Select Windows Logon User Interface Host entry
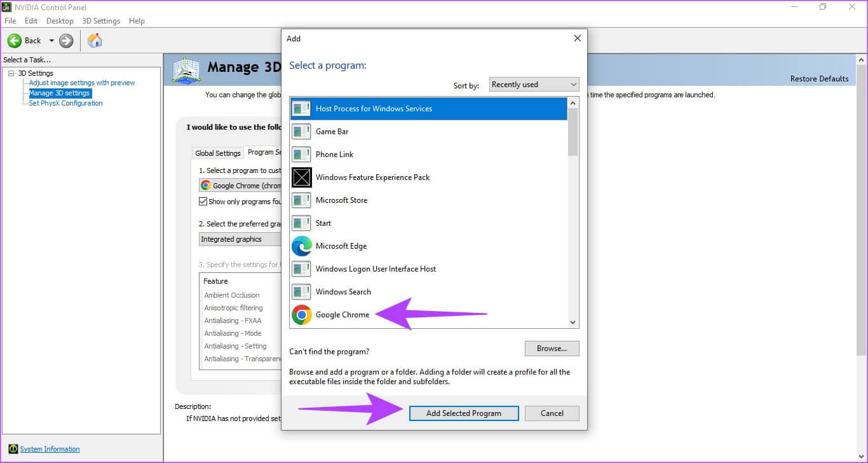868x463 pixels. click(x=428, y=269)
